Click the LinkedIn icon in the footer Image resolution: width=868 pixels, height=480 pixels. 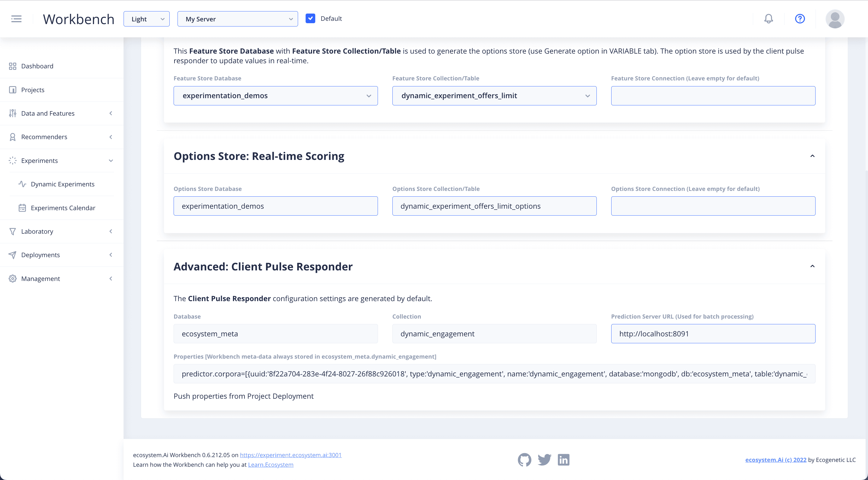click(563, 460)
